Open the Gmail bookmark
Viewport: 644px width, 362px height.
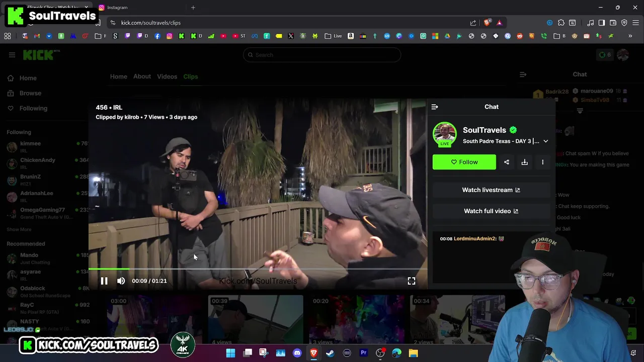[x=37, y=36]
